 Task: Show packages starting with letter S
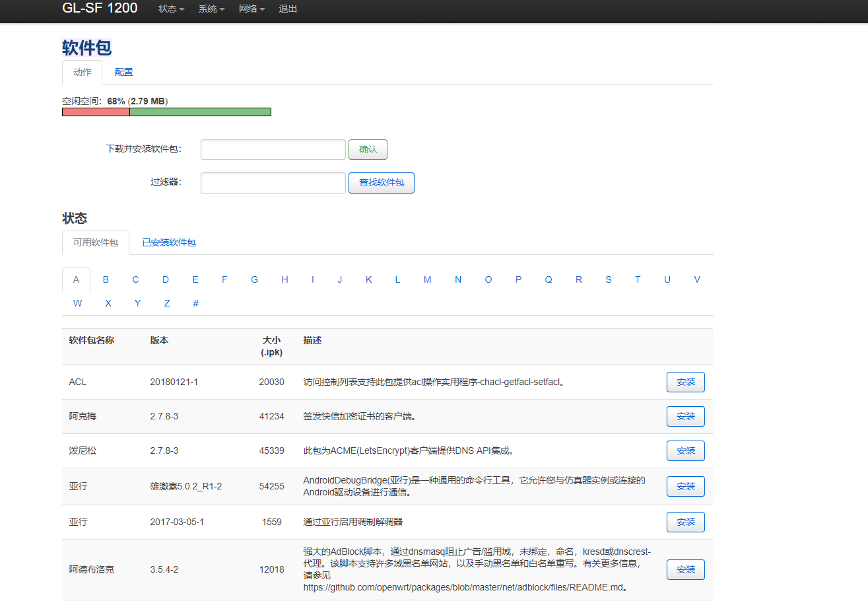(608, 280)
